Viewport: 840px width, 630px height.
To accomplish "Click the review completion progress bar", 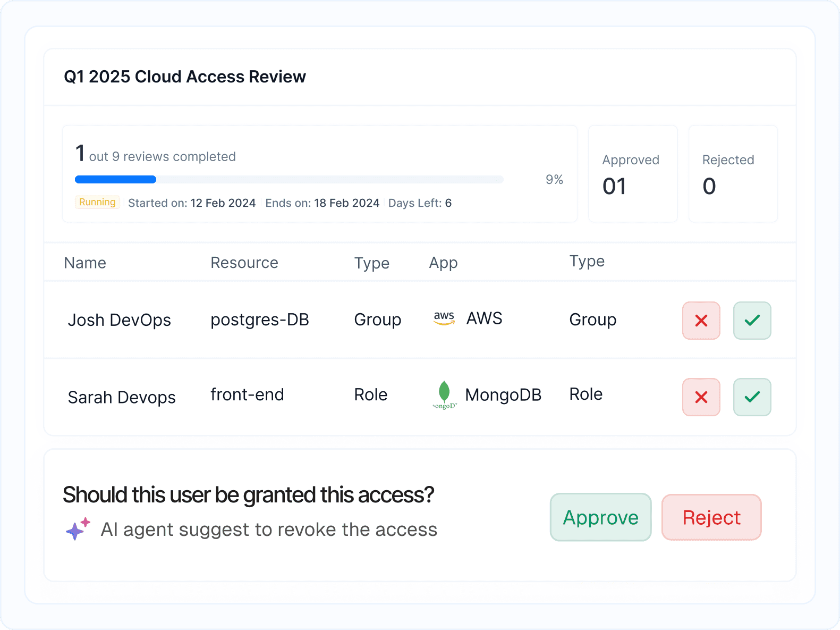I will coord(289,180).
